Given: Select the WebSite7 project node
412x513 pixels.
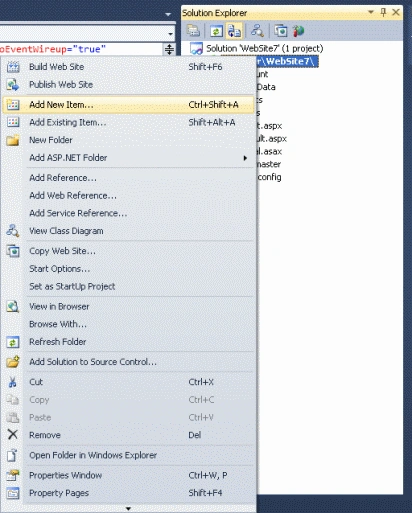Looking at the screenshot, I should [x=288, y=61].
